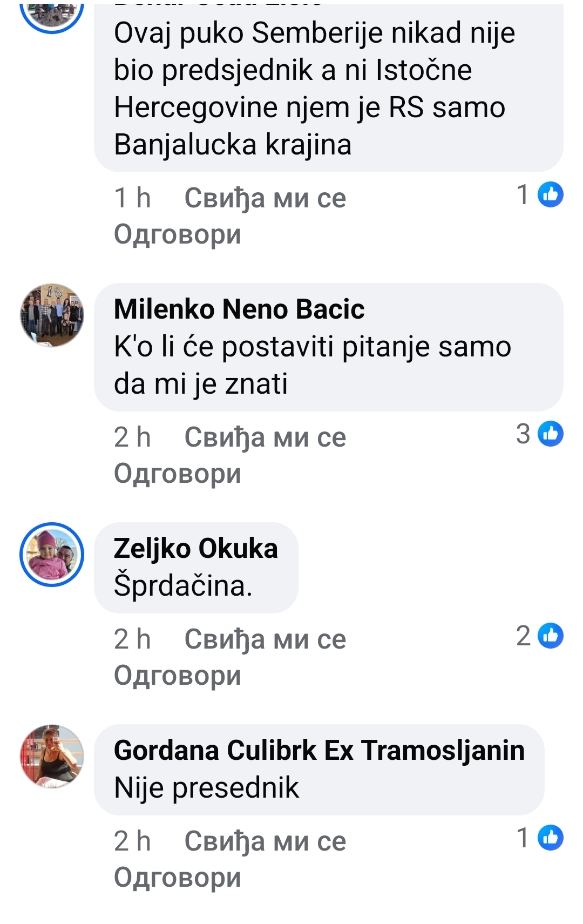
Task: Reply to Gordana Culibrk's comment
Action: (177, 878)
